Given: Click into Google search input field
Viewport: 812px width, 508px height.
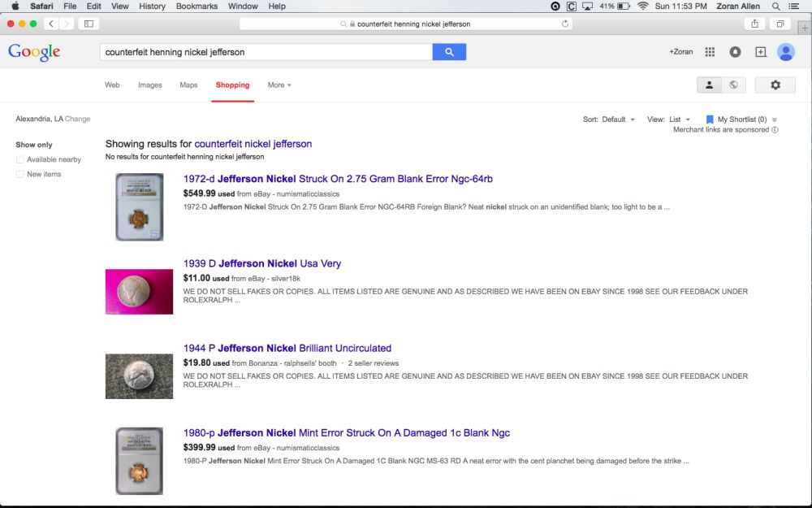Looking at the screenshot, I should [x=266, y=52].
